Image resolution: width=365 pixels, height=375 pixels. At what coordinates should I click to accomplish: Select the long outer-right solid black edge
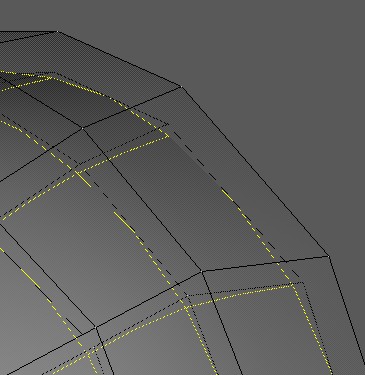(x=255, y=171)
